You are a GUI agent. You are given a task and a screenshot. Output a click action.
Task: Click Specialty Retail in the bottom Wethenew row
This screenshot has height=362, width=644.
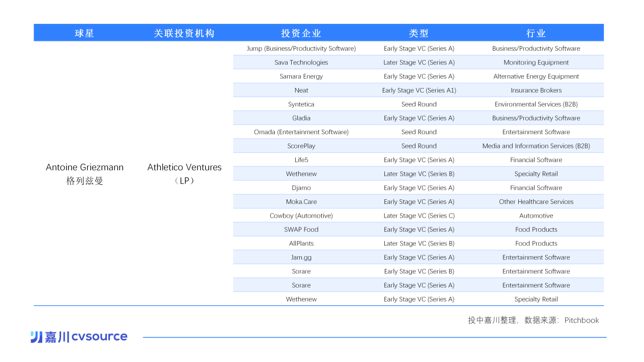pos(536,299)
